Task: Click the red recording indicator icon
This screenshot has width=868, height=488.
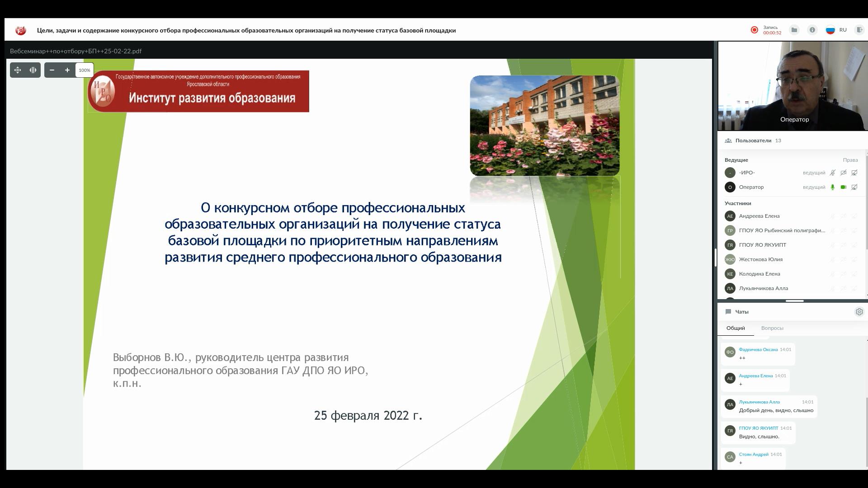Action: 754,30
